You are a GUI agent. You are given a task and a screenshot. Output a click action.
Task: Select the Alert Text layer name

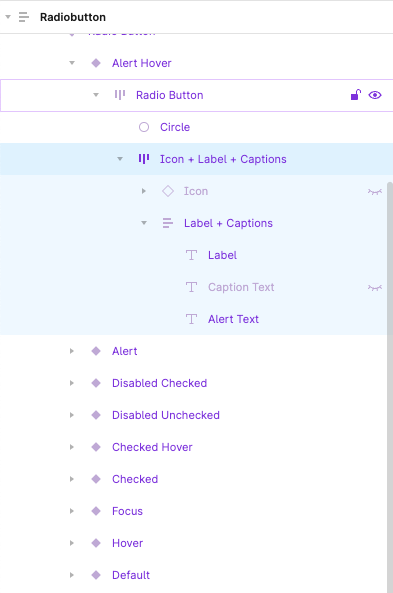(x=233, y=319)
